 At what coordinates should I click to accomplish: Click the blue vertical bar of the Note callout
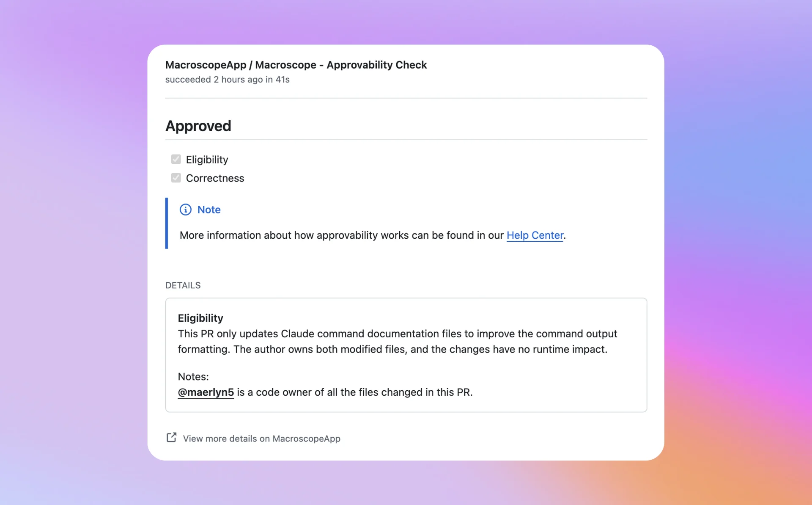coord(166,223)
